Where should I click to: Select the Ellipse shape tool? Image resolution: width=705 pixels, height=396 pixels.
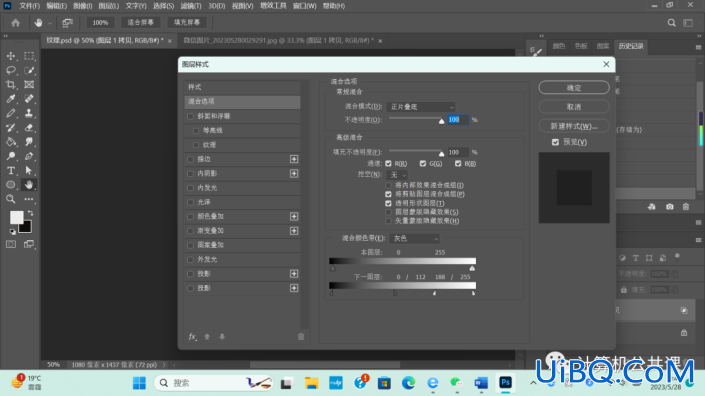click(x=11, y=185)
